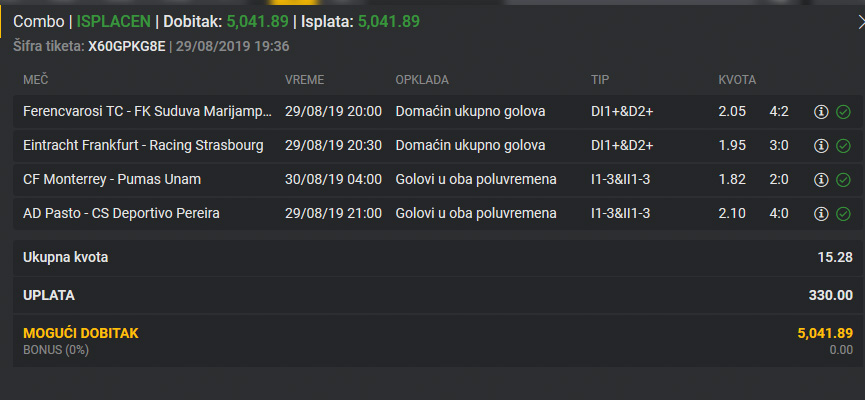Open info icon for Ferencvarosi TC match
Viewport: 865px width, 400px height.
tap(821, 112)
